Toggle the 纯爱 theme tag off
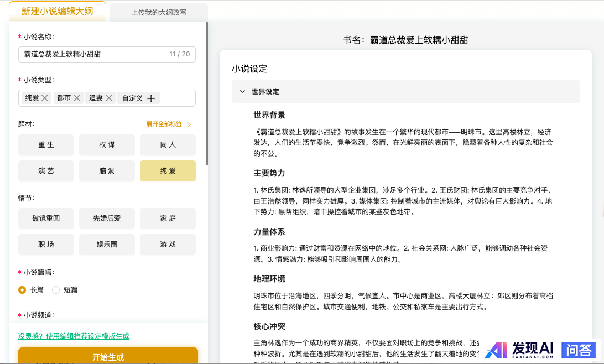 pyautogui.click(x=168, y=171)
